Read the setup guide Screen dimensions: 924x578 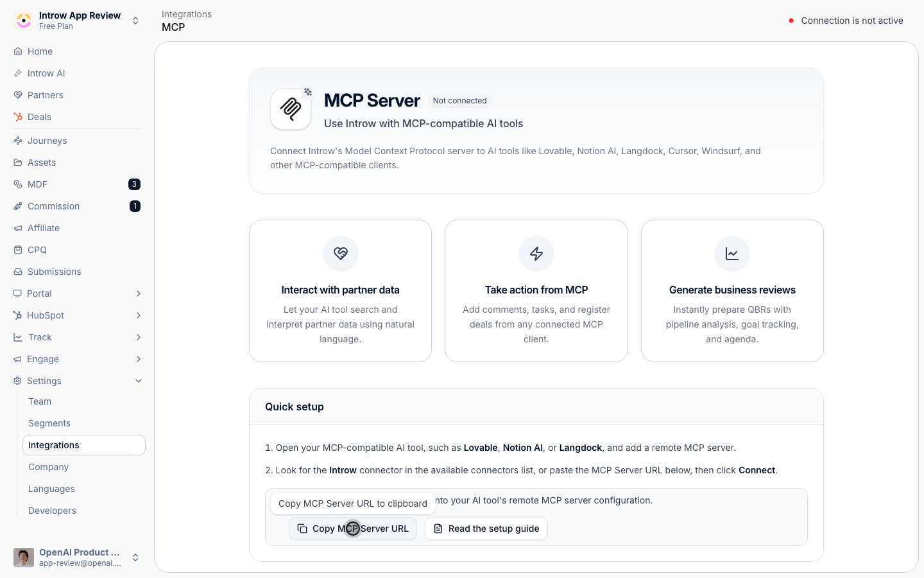coord(486,529)
